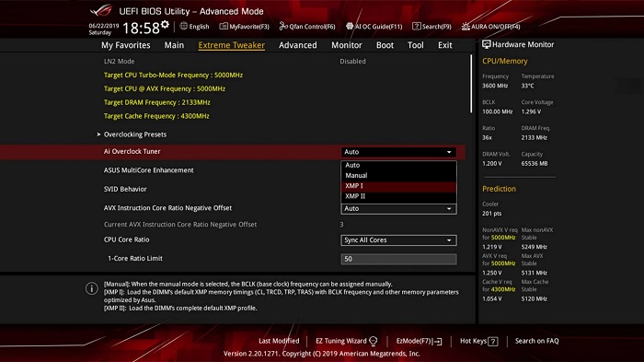Image resolution: width=644 pixels, height=362 pixels.
Task: Open MyFavorite(F3) shortcut
Action: click(x=245, y=27)
